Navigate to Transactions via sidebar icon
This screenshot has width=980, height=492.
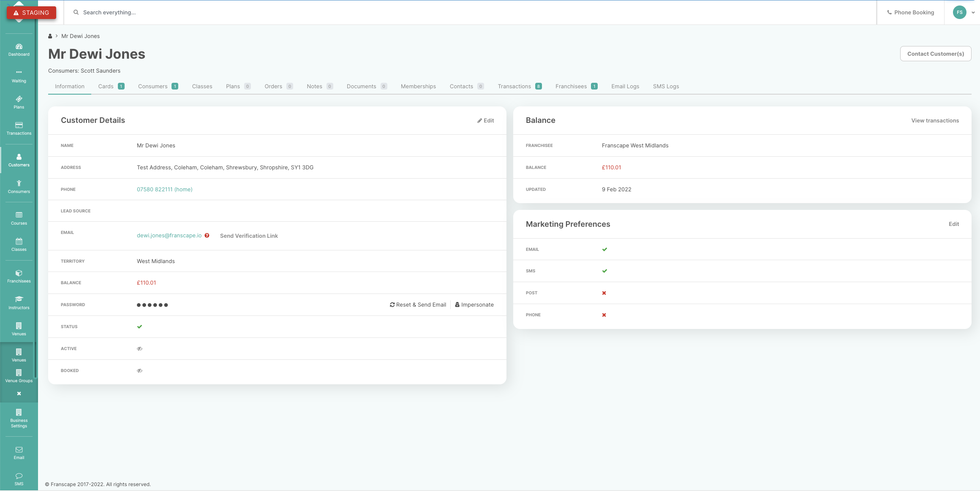click(18, 129)
